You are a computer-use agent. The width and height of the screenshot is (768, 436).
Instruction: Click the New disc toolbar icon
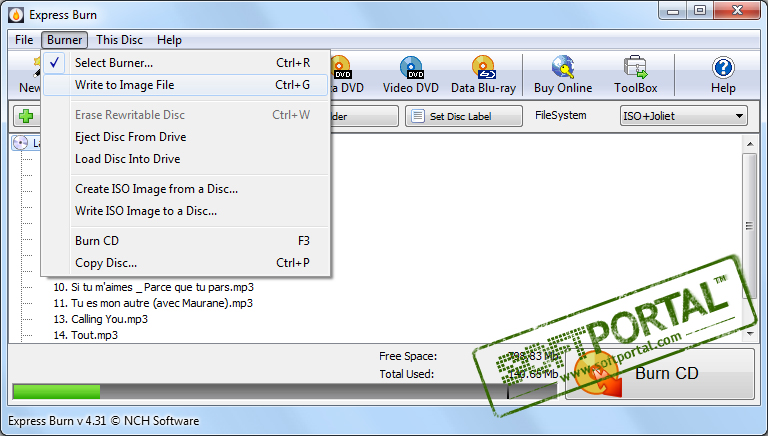29,74
